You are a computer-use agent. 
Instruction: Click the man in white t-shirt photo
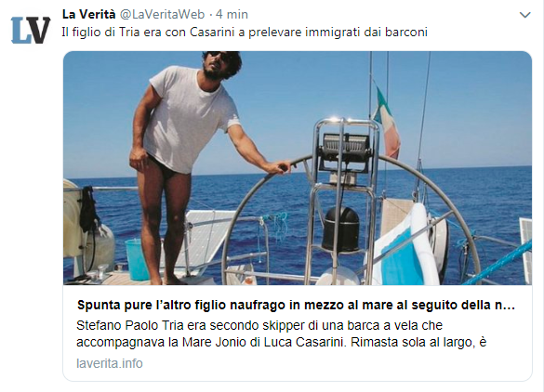(x=184, y=166)
